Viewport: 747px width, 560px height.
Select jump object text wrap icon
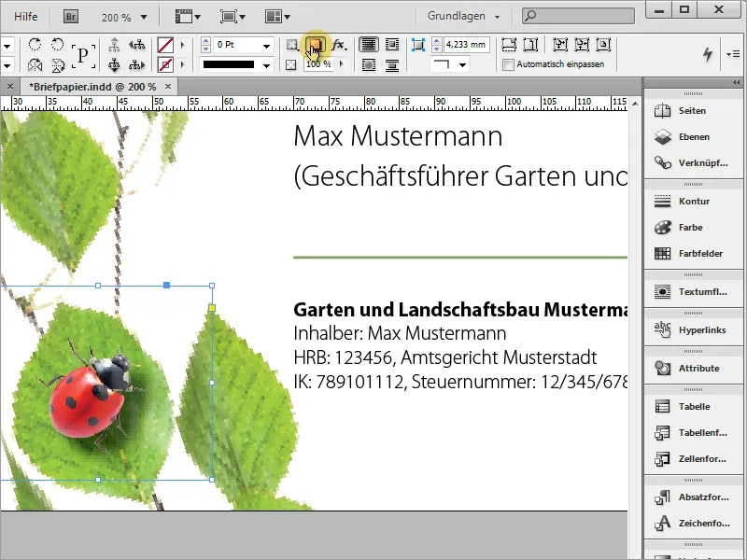[392, 64]
